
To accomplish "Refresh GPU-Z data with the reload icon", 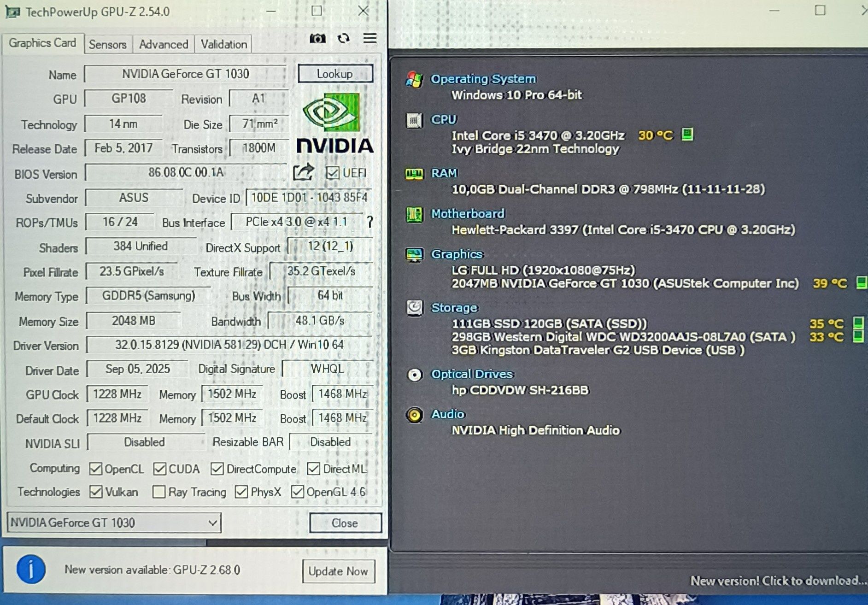I will click(343, 39).
